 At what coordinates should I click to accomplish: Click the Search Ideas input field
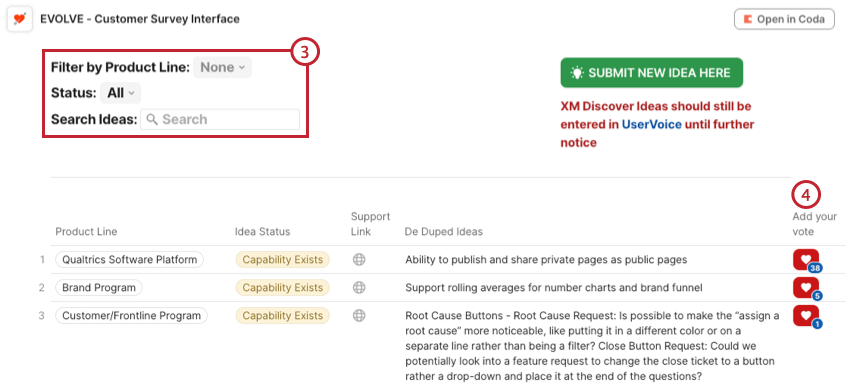pos(220,119)
